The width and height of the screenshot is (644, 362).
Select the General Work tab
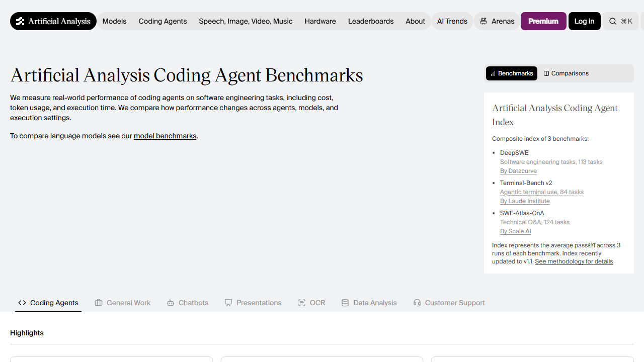[123, 303]
